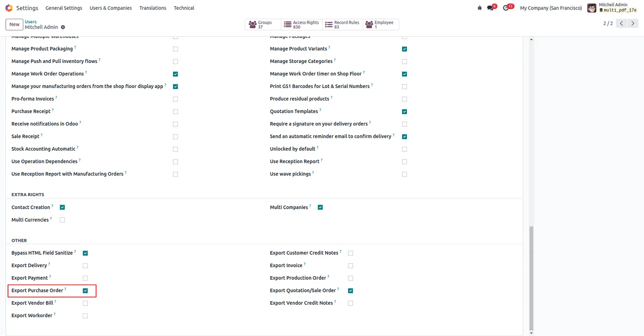Click help tooltip icon next to Multi Currencies
This screenshot has width=644, height=336.
click(x=51, y=218)
